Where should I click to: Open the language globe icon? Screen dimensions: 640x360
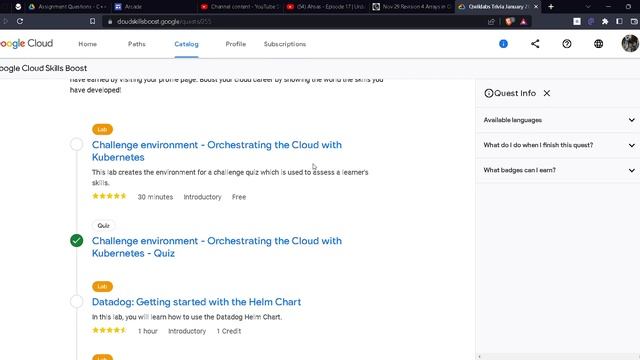pos(598,44)
